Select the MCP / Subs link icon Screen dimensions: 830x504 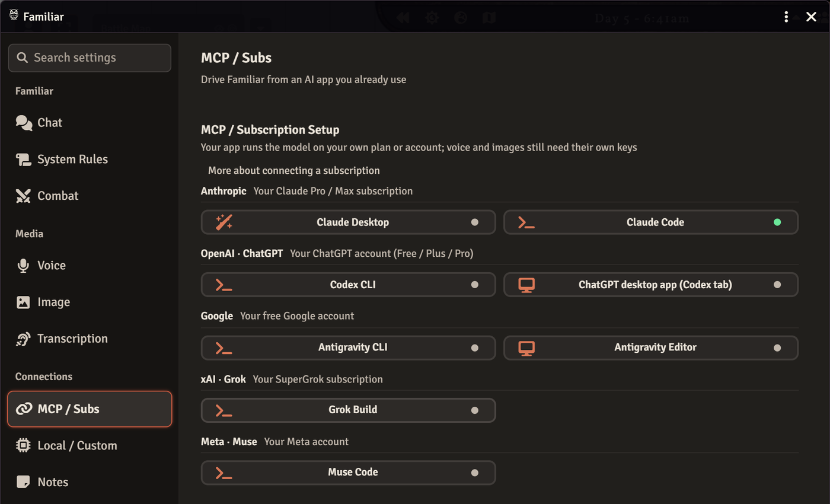click(x=24, y=409)
